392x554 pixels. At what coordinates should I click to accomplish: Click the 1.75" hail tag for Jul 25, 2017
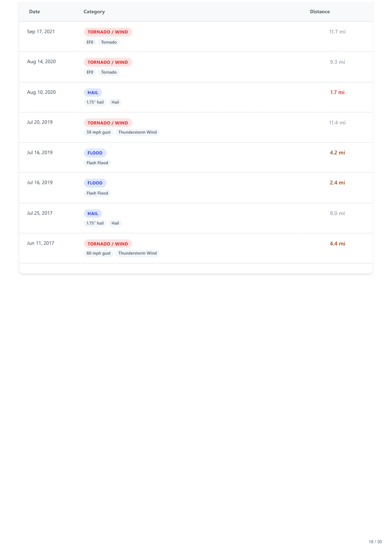click(95, 223)
